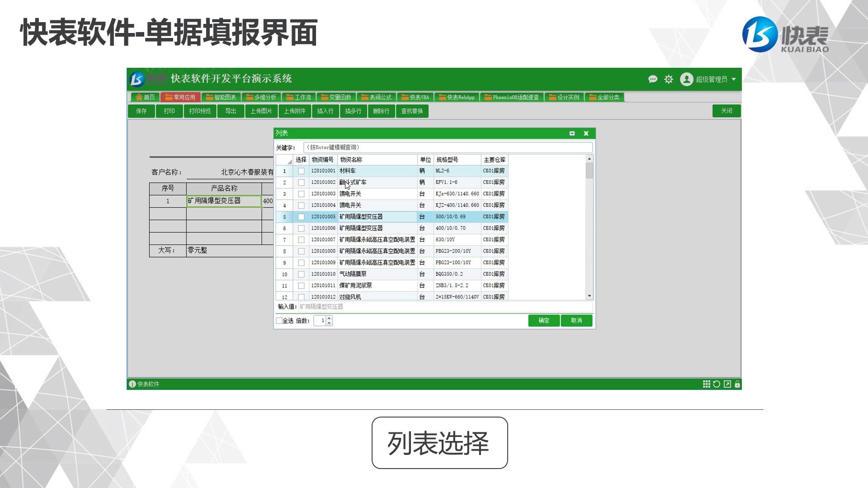Toggle the 全选 checkbox
This screenshot has width=868, height=488.
click(279, 321)
